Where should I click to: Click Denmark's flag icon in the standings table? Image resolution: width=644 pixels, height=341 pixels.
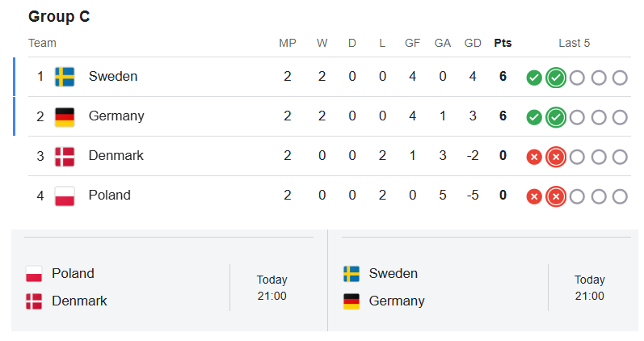[65, 157]
